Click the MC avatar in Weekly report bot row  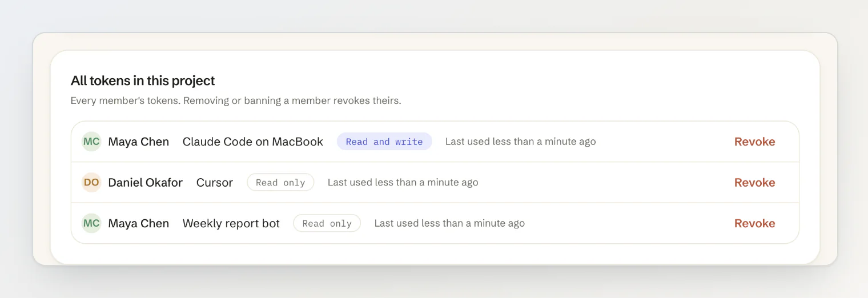coord(91,223)
